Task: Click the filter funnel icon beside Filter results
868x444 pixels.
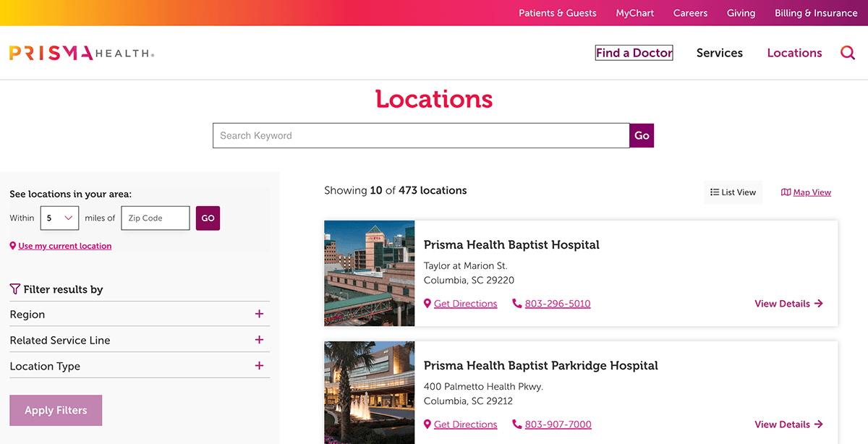Action: 14,289
